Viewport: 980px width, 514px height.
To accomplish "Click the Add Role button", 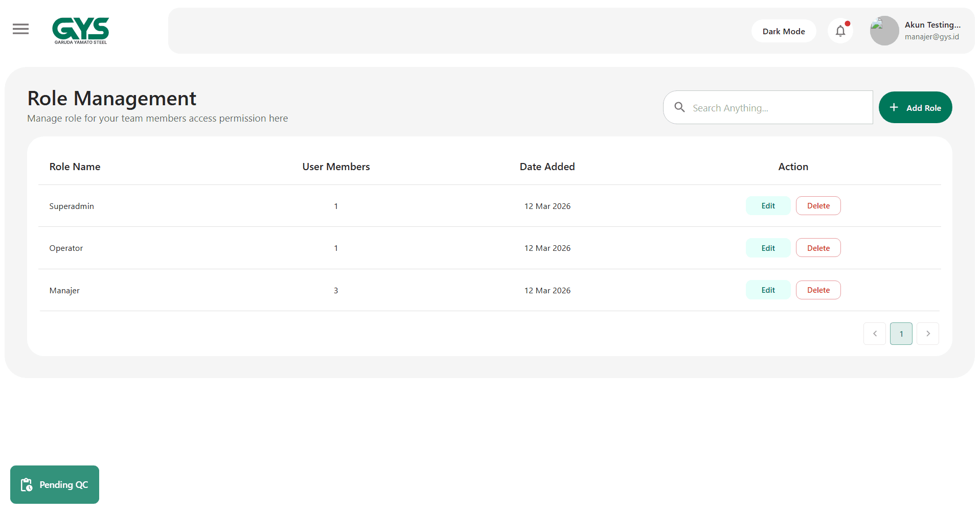I will pos(915,107).
